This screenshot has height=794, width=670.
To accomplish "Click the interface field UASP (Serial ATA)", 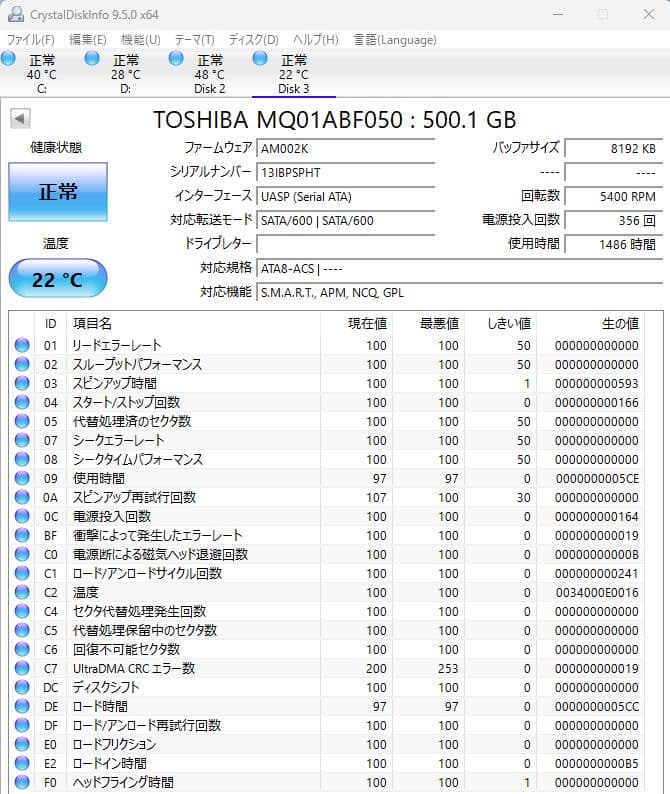I will click(345, 196).
